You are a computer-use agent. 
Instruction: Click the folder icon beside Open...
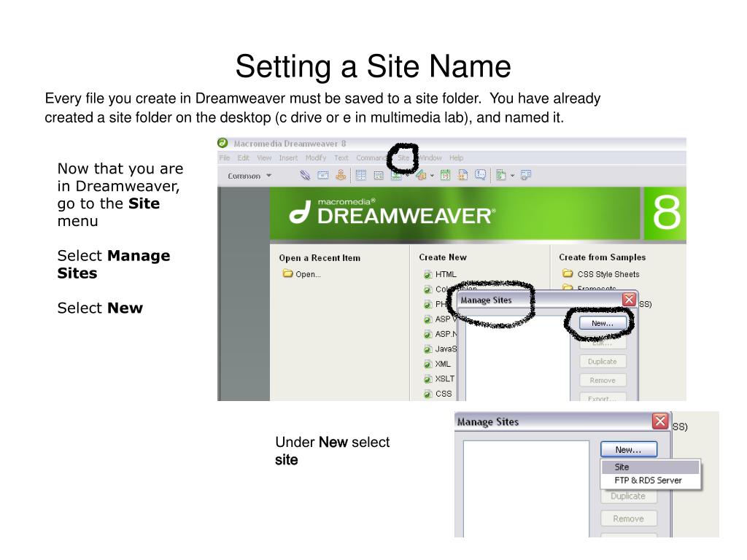coord(287,273)
